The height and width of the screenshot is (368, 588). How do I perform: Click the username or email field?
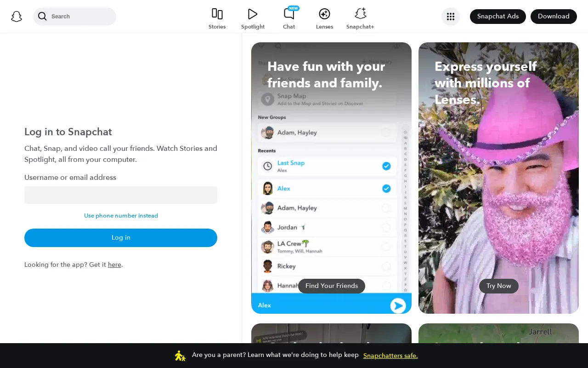coord(121,195)
